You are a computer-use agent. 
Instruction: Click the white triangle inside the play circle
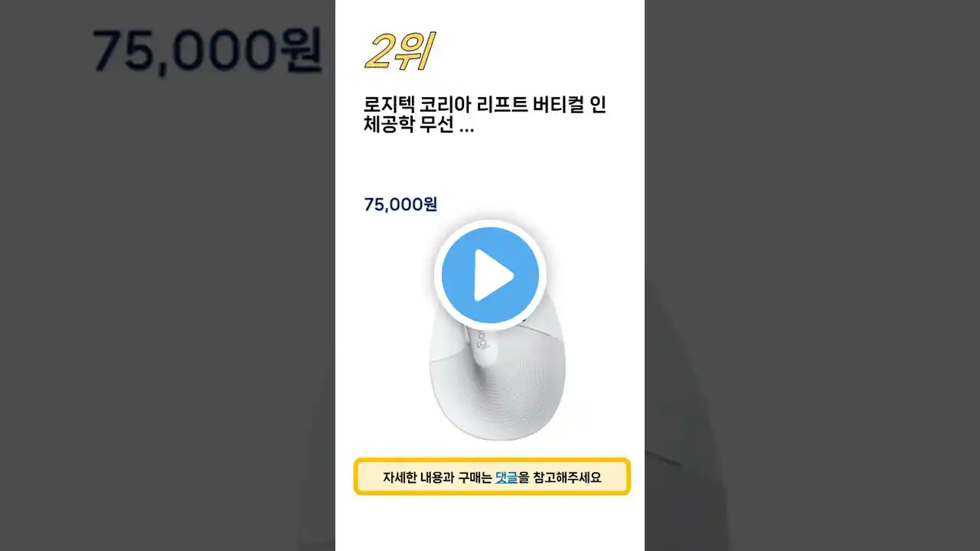click(x=493, y=275)
